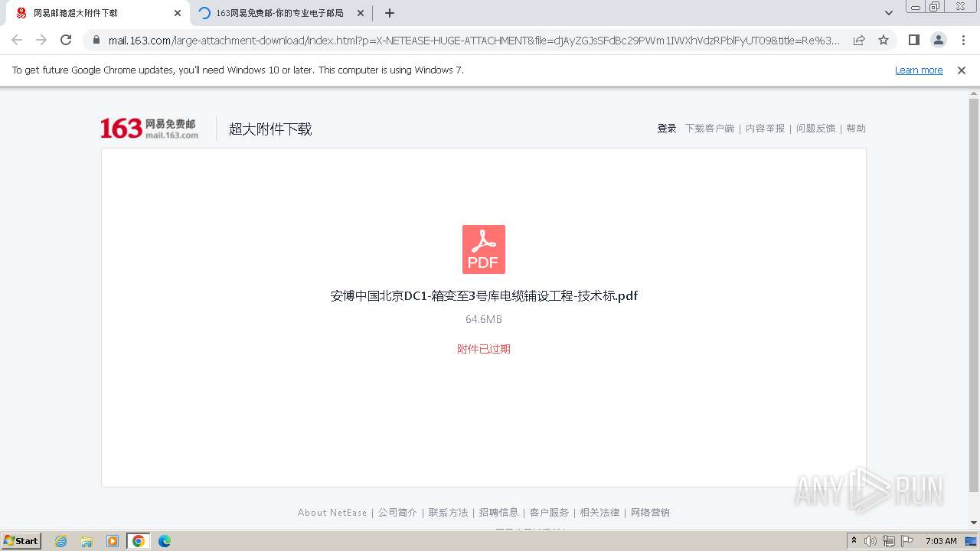Open 联系方法 footer link
Viewport: 980px width, 551px height.
point(448,513)
